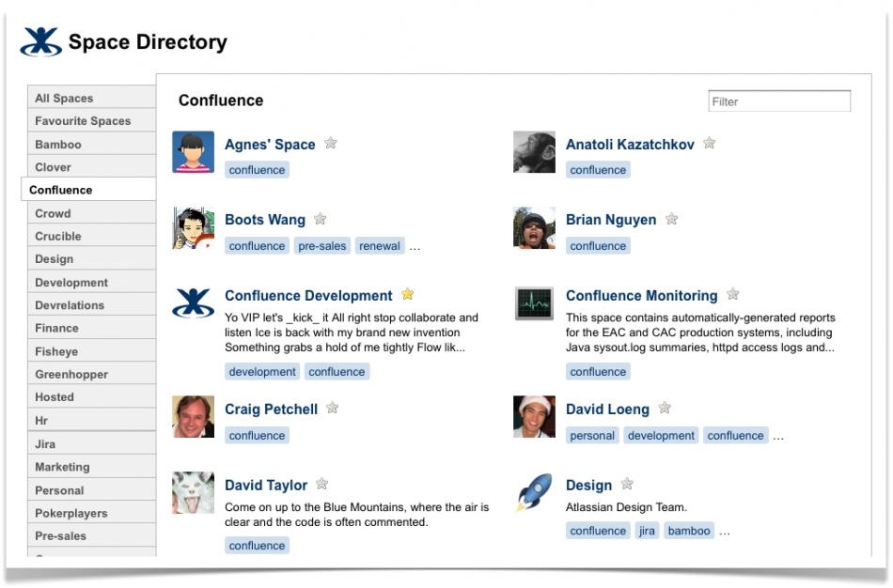Viewport: 893px width, 588px height.
Task: Select the Bamboo category tab
Action: click(91, 144)
